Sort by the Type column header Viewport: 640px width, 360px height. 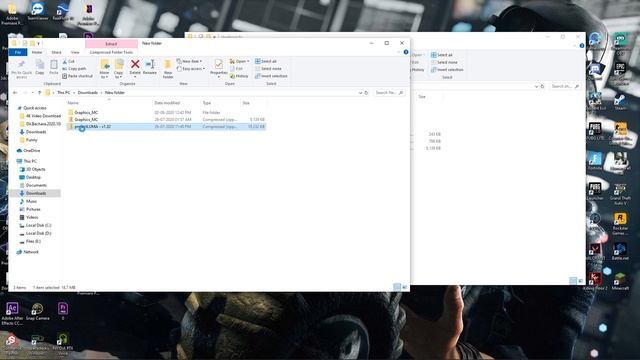coord(207,103)
